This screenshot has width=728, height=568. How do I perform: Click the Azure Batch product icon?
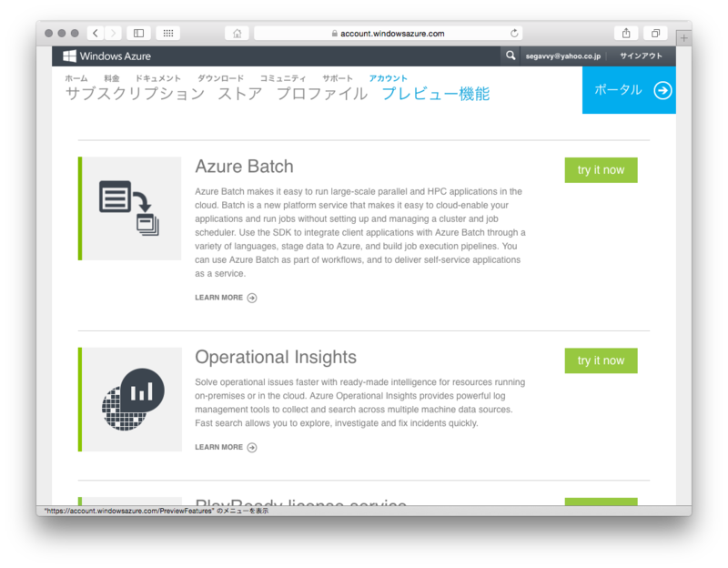click(x=129, y=208)
